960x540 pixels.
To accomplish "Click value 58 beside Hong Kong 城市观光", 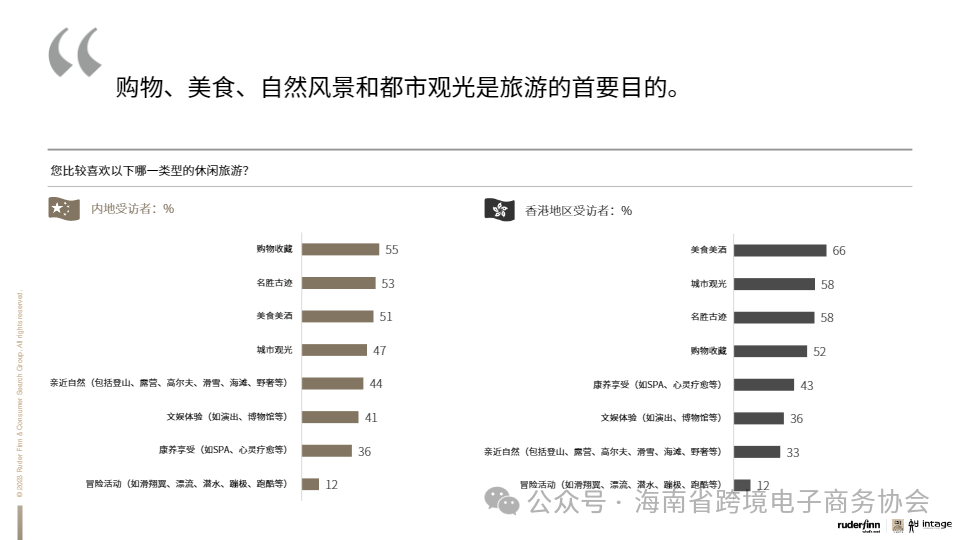I will point(828,285).
